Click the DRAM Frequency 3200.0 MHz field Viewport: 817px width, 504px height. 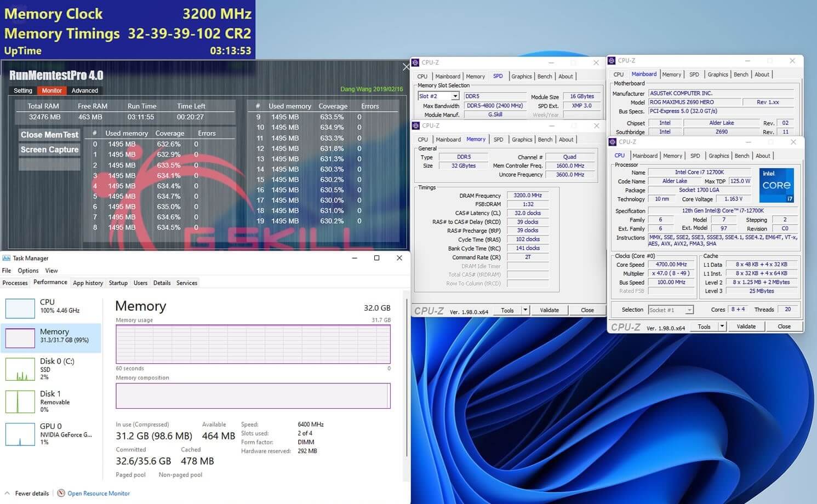click(x=527, y=196)
